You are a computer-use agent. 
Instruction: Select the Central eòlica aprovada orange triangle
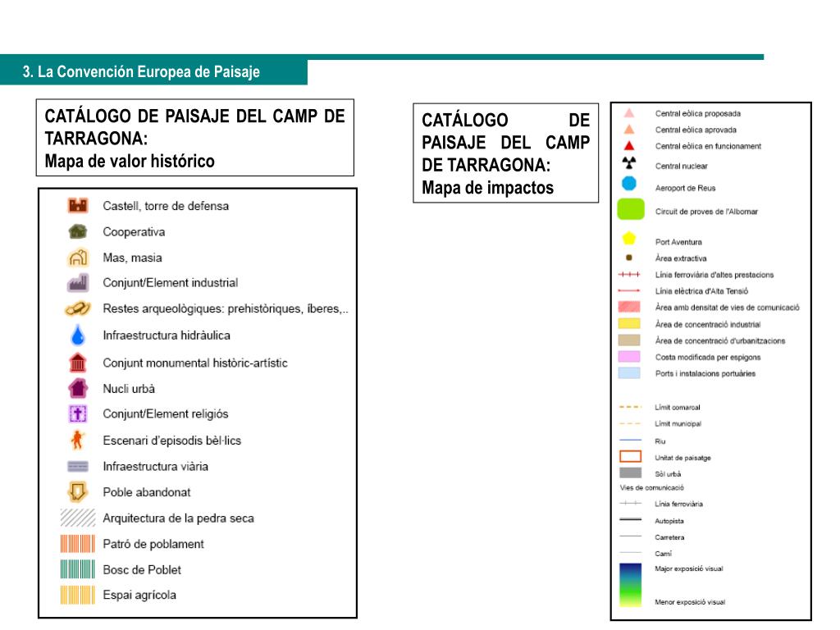click(629, 129)
